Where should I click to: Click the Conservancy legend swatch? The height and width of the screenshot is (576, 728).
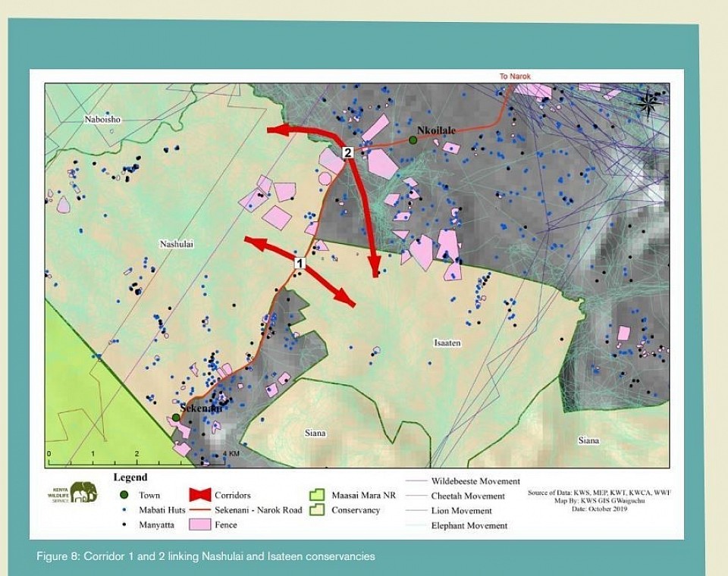click(318, 510)
